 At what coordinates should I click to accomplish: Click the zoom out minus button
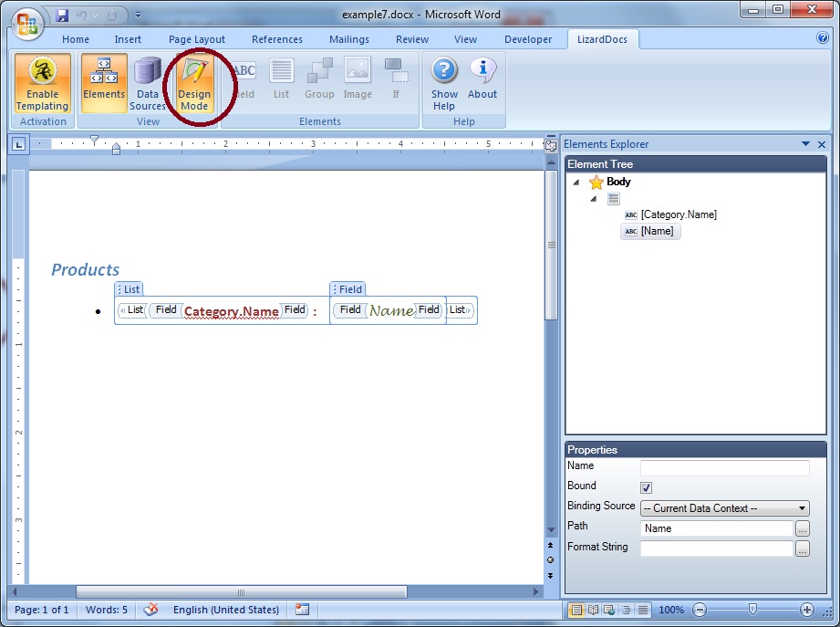(700, 610)
